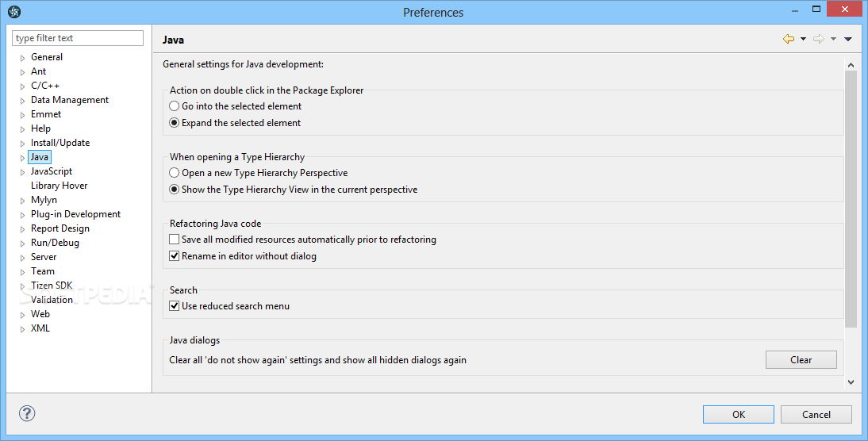Click the Tizen app icon in the title bar

[14, 12]
